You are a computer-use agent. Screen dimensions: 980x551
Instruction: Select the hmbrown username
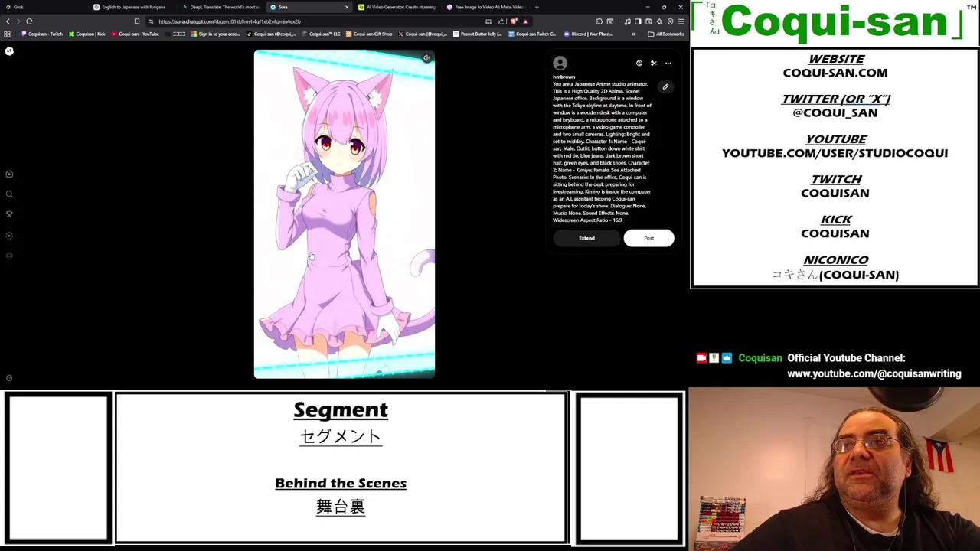563,77
